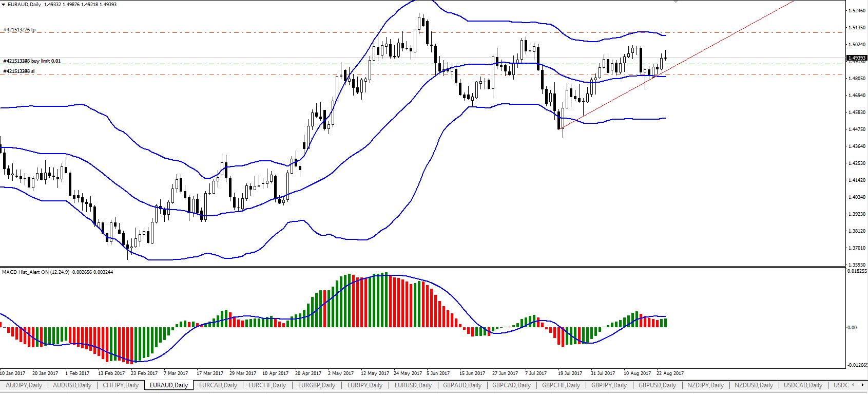Switch to the EURUSD,Daily chart tab
Viewport: 868px width, 394px height.
click(413, 385)
